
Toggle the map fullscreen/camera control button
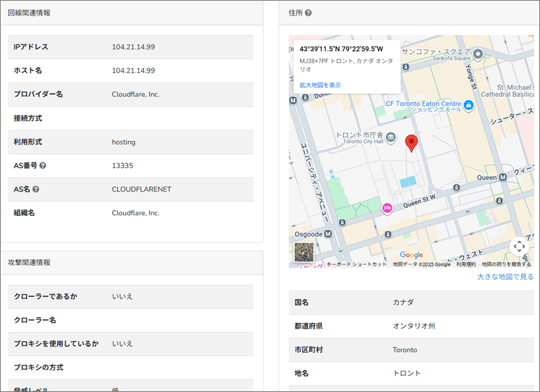(518, 246)
